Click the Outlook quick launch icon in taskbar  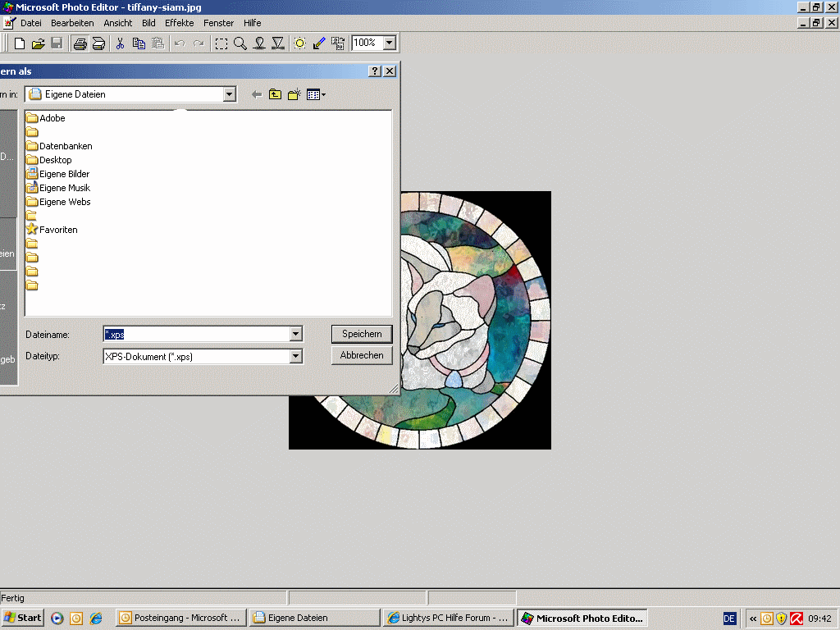click(x=76, y=619)
